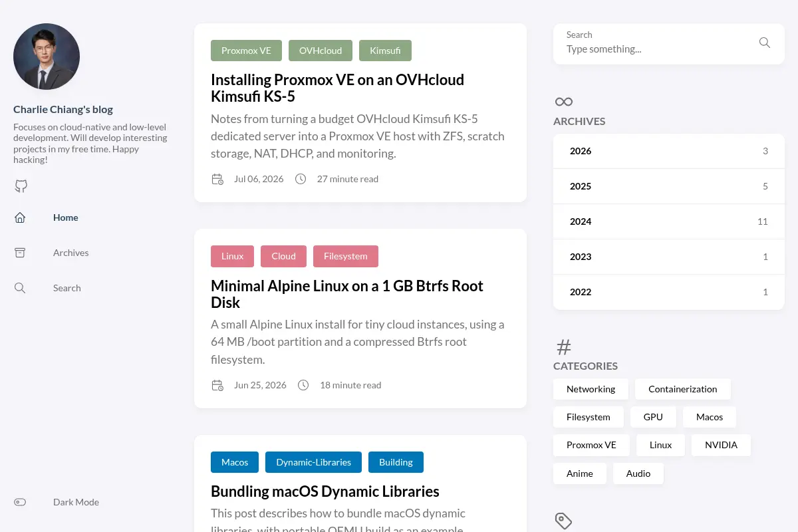Open the GitHub profile icon
Image resolution: width=798 pixels, height=532 pixels.
[x=21, y=186]
